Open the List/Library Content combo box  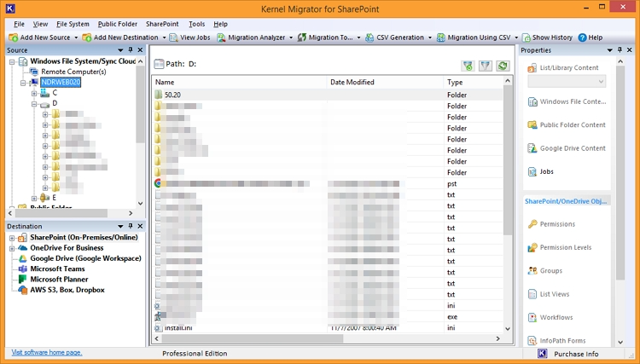coord(567,82)
